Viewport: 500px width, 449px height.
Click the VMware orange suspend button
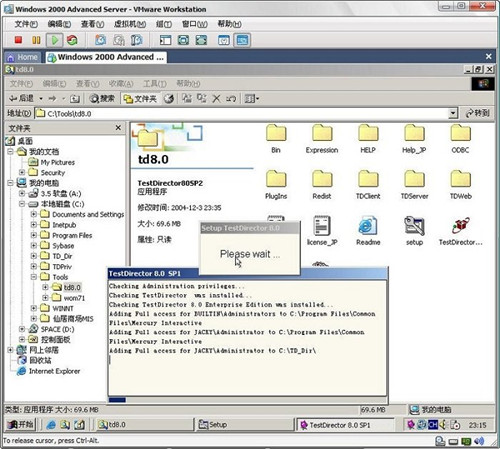tap(36, 40)
